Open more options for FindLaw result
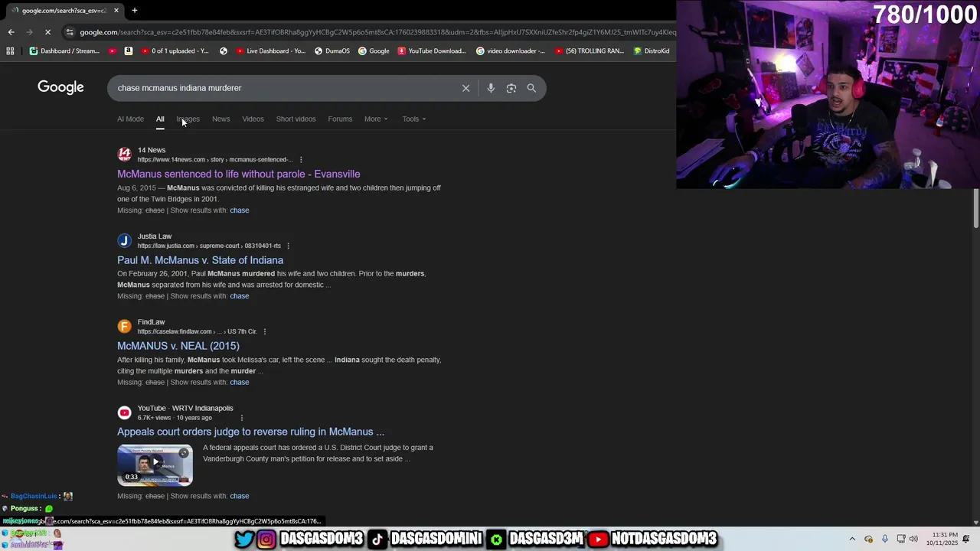 265,331
